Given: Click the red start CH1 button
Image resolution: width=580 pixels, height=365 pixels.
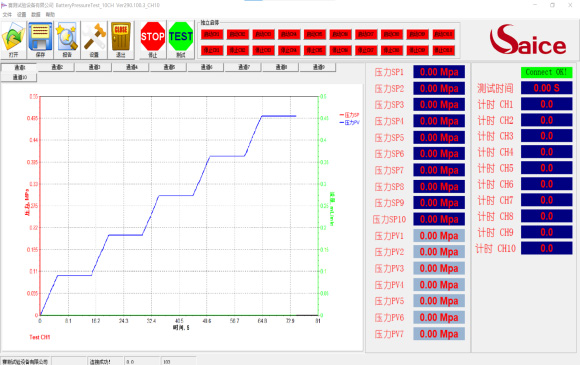Looking at the screenshot, I should (x=212, y=34).
